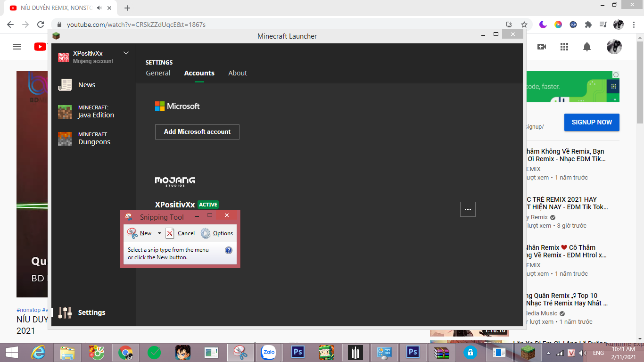The image size is (644, 362).
Task: Open WinRAR from the taskbar
Action: (442, 352)
